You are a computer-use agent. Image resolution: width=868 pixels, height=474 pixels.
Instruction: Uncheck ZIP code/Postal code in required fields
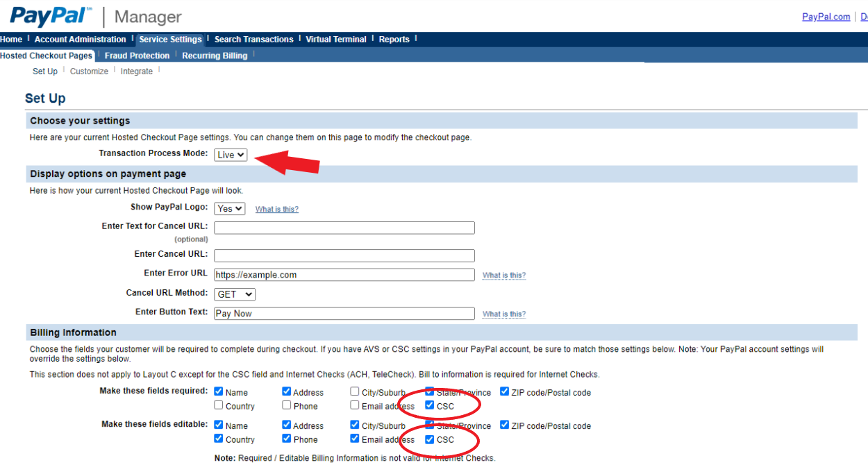504,391
